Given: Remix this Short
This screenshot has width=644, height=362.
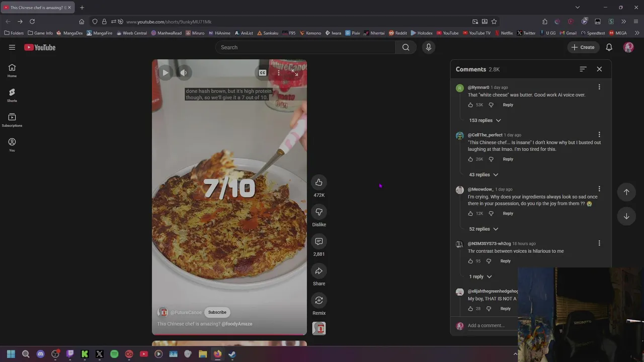Looking at the screenshot, I should [319, 301].
